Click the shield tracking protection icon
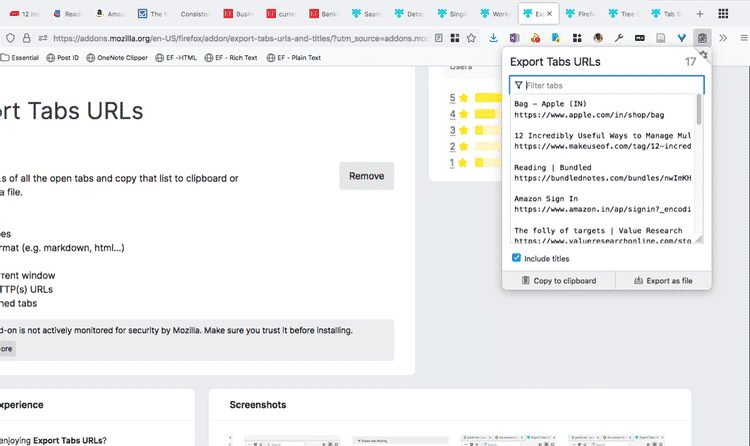This screenshot has width=750, height=446. (11, 38)
